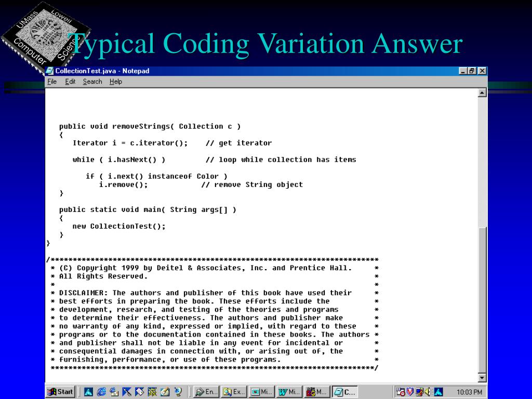
Task: Click the 'new CollectionTest();' code line
Action: point(119,227)
